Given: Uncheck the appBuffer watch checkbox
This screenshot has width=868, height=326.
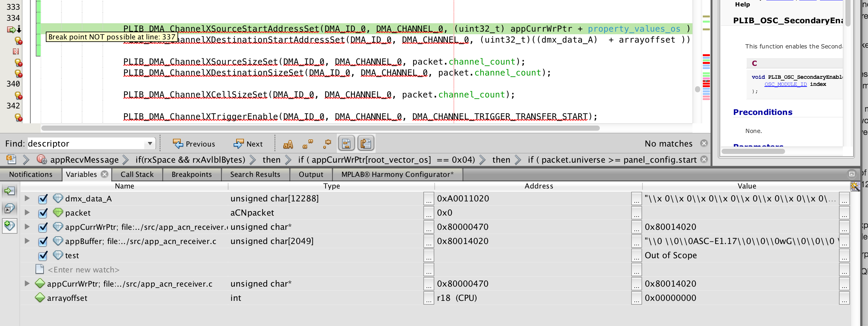Looking at the screenshot, I should click(x=43, y=241).
